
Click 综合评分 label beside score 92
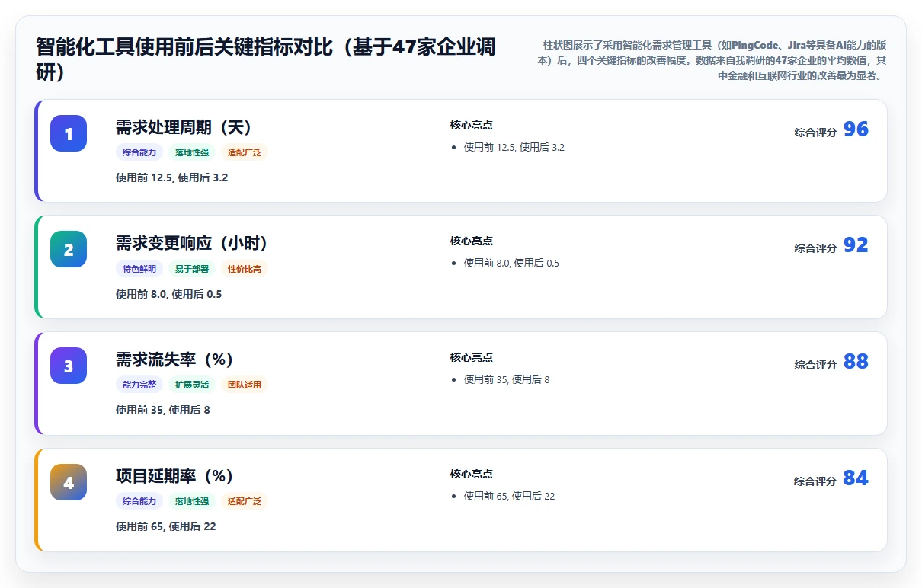click(x=815, y=248)
